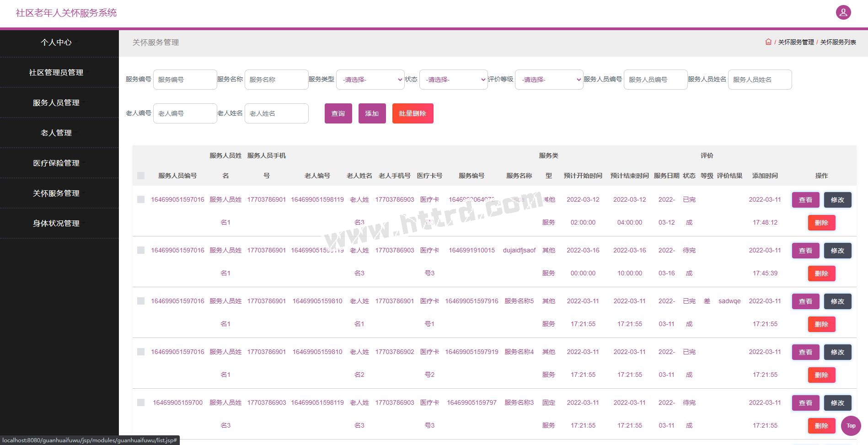The image size is (868, 445).
Task: Focus the 服务名称 input field
Action: point(277,80)
